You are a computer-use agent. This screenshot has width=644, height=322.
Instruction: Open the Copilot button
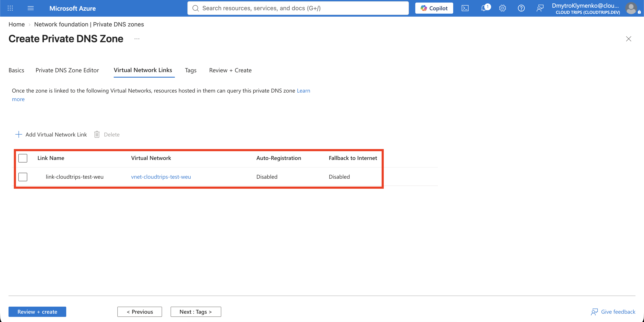click(434, 8)
